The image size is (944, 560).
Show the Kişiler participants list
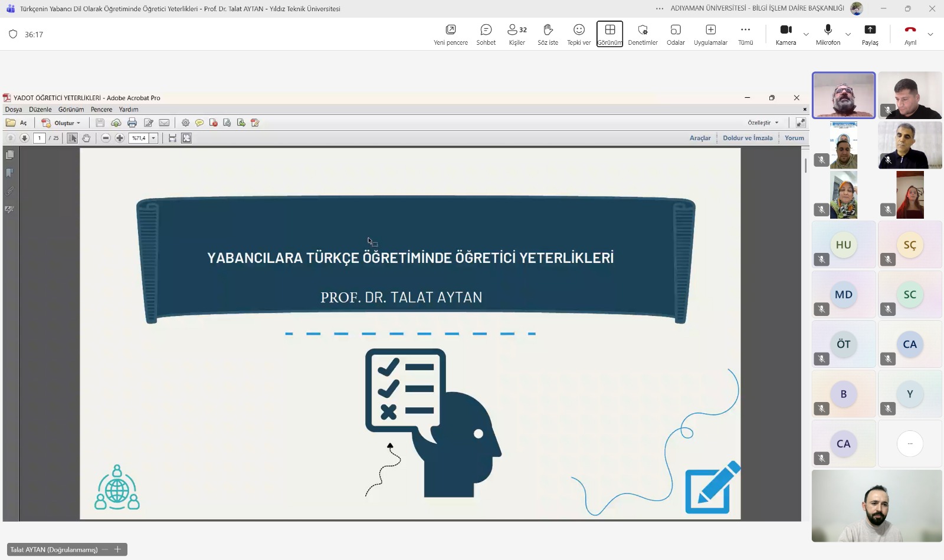[x=517, y=34]
